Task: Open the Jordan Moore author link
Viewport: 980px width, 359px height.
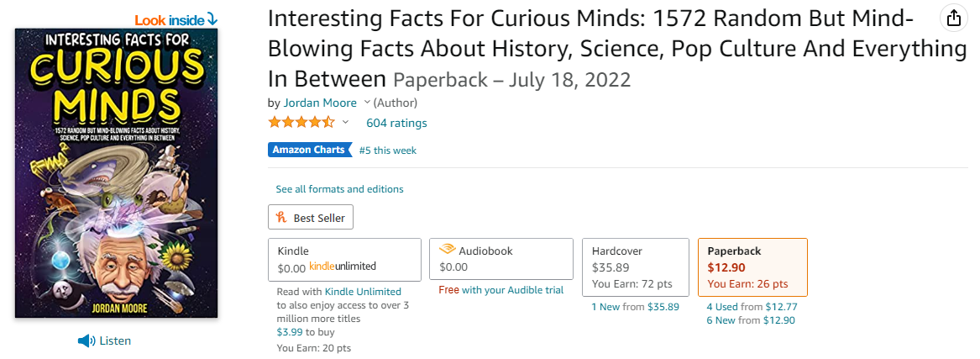Action: tap(319, 103)
